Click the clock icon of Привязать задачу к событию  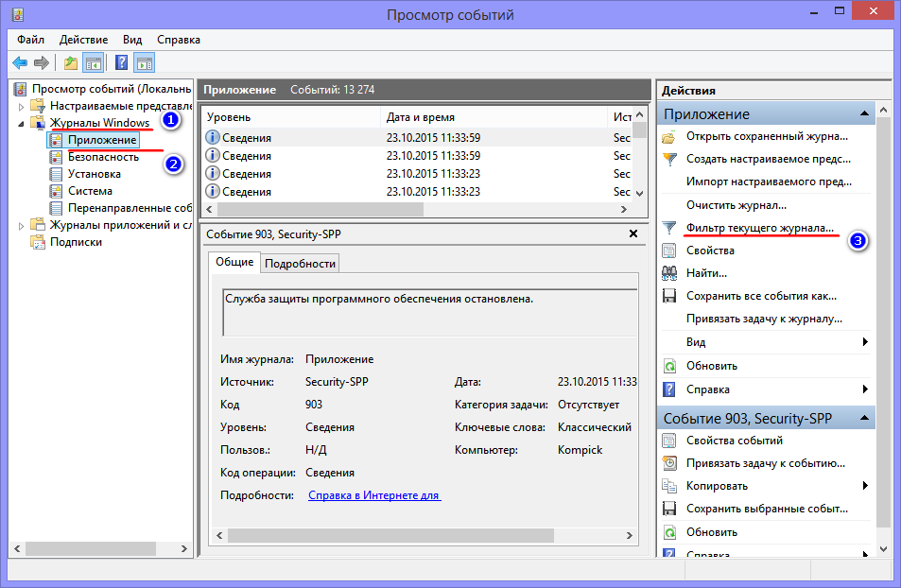point(668,463)
